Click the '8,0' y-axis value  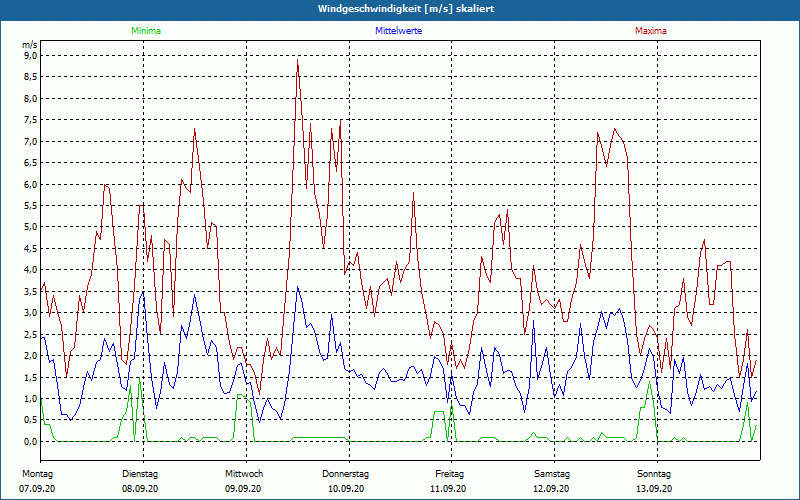click(x=31, y=98)
